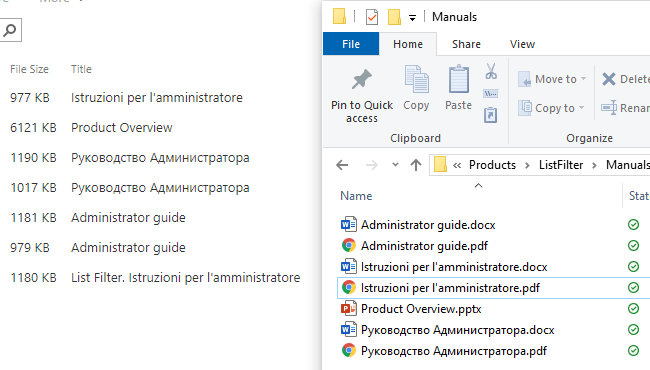650x370 pixels.
Task: Click the search magnifier icon in SharePoint list
Action: coord(10,30)
